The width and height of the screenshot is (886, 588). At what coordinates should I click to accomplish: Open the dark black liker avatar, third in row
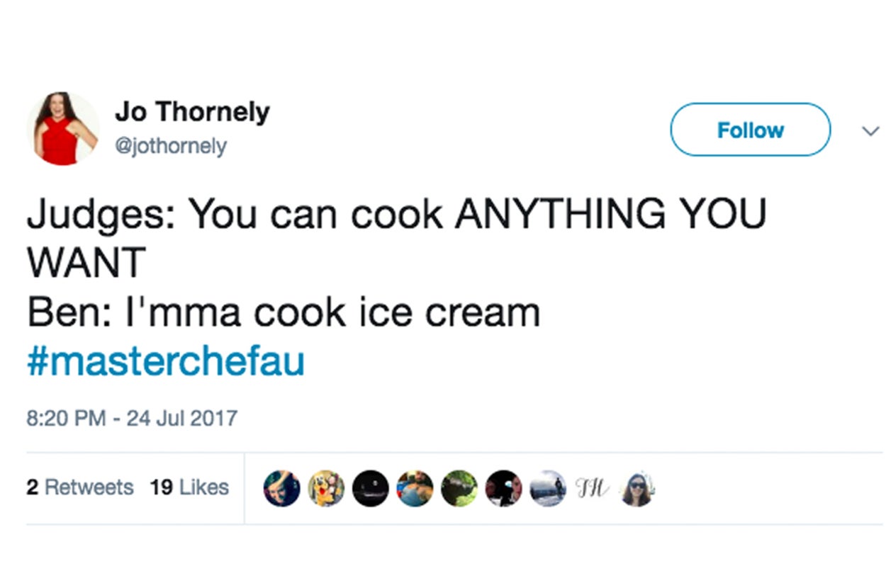(371, 488)
